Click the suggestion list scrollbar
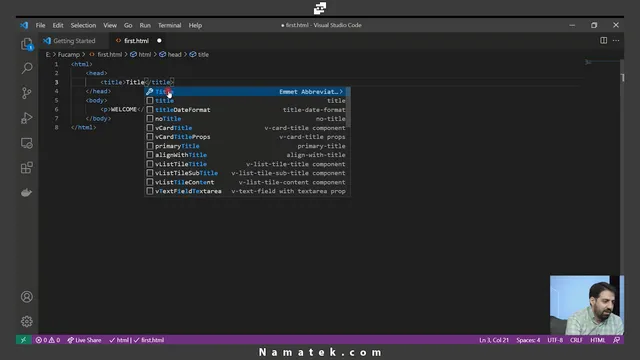 pos(349,107)
